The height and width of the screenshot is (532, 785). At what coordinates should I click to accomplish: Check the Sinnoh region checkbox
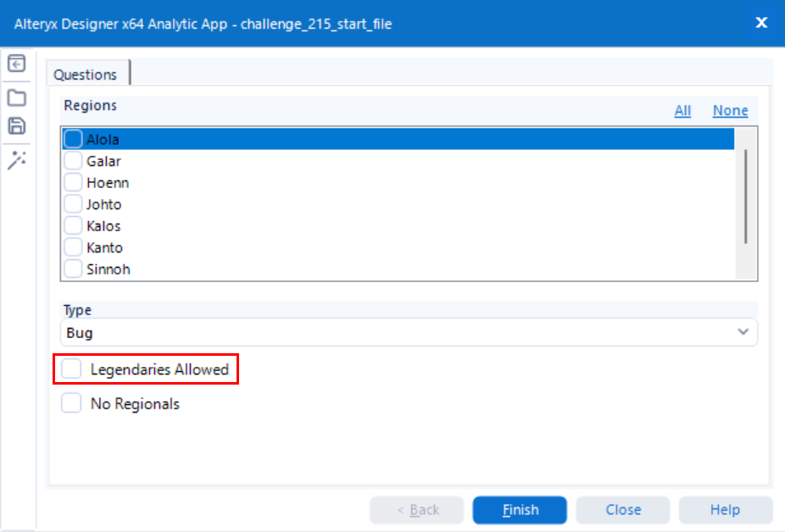click(73, 269)
